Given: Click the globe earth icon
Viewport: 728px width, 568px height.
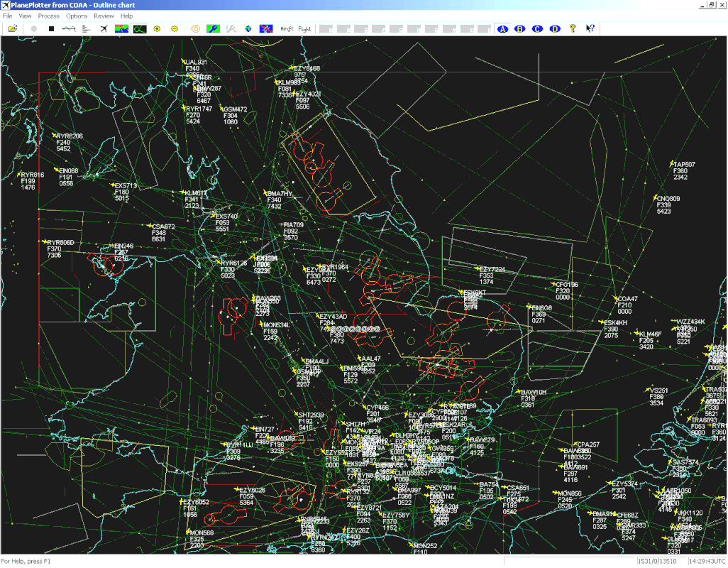Looking at the screenshot, I should click(x=248, y=29).
